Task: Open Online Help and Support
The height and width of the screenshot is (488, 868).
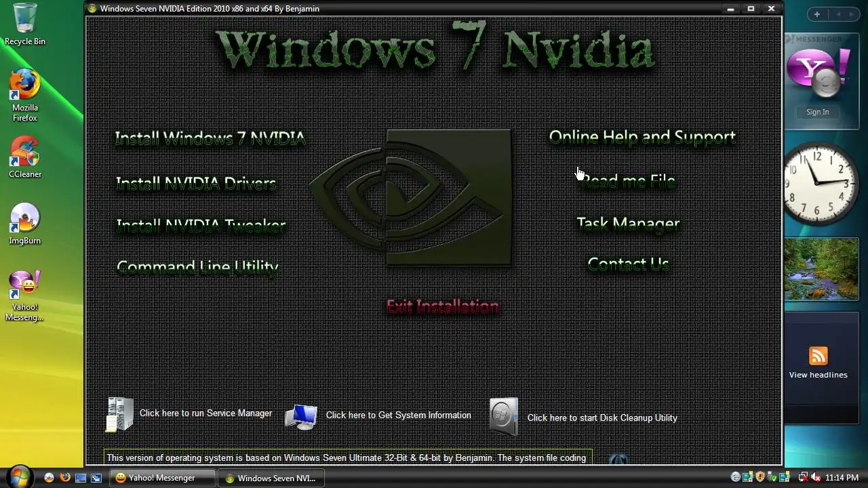Action: pos(642,137)
